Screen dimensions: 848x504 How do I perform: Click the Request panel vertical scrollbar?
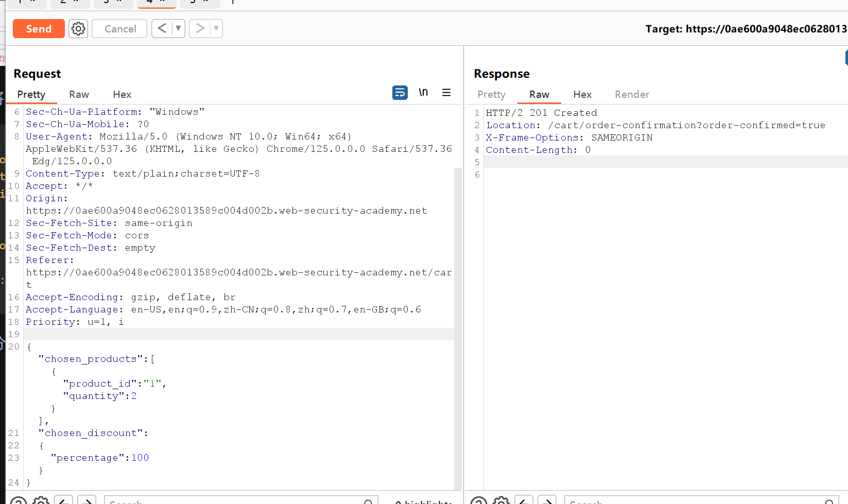tap(458, 328)
